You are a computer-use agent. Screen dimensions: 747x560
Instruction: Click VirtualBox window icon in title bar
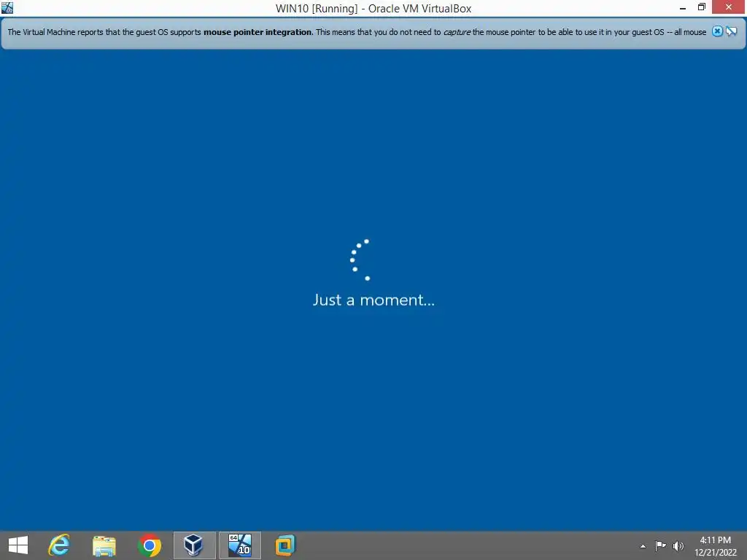coord(7,7)
